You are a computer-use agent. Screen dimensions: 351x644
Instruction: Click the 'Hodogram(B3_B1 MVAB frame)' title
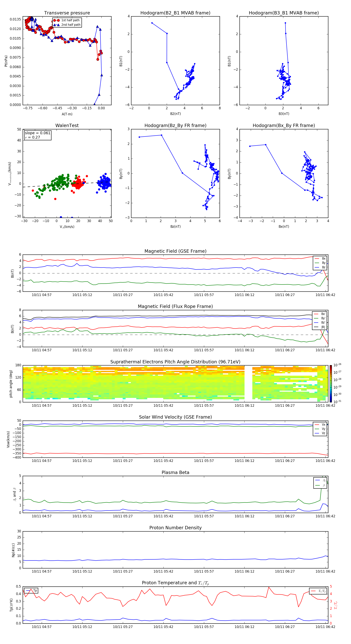tap(284, 13)
